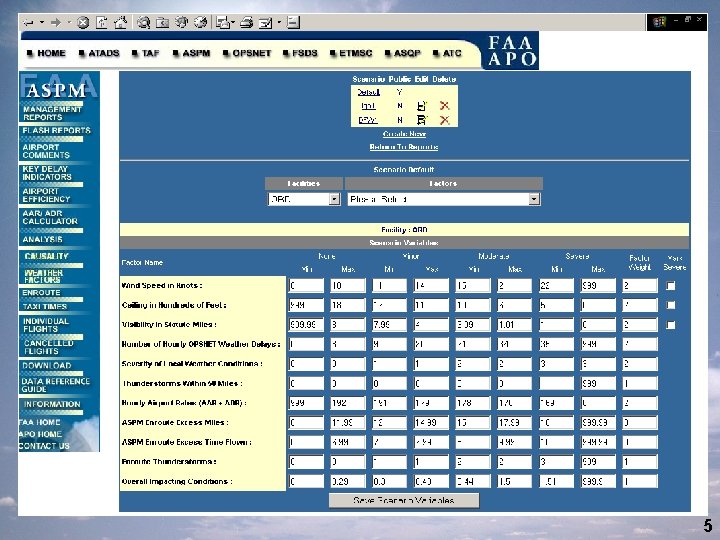
Task: Click the browser Home toolbar icon
Action: click(x=120, y=22)
